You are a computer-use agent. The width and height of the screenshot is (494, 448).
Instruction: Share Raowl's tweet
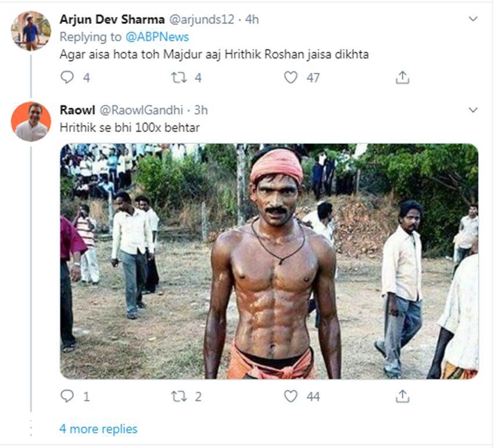pyautogui.click(x=402, y=396)
